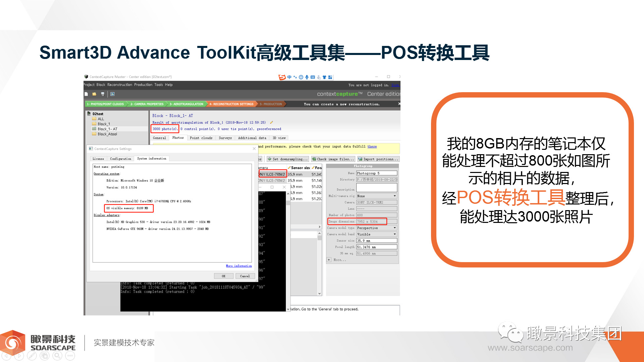Screen dimensions: 644x362
Task: Open the job monitoring toolbar icon
Action: coord(113,94)
